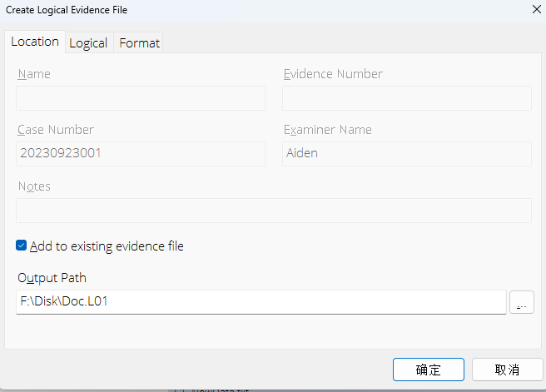
Task: Click the Evidence Number label text
Action: (x=333, y=74)
